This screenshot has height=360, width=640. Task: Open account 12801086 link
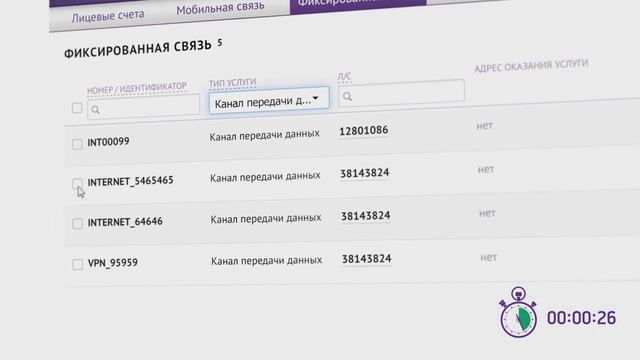click(364, 131)
